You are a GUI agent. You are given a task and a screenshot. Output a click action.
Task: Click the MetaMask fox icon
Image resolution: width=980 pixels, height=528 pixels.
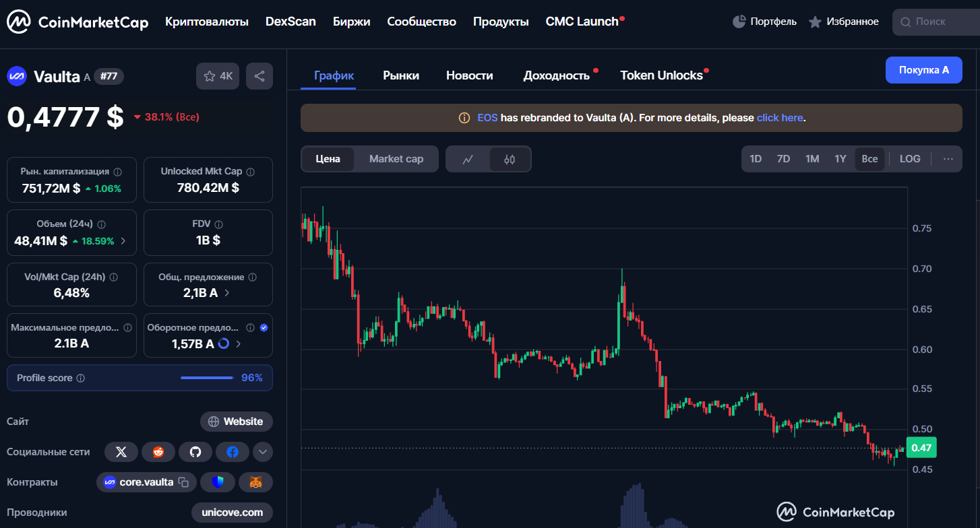click(256, 482)
